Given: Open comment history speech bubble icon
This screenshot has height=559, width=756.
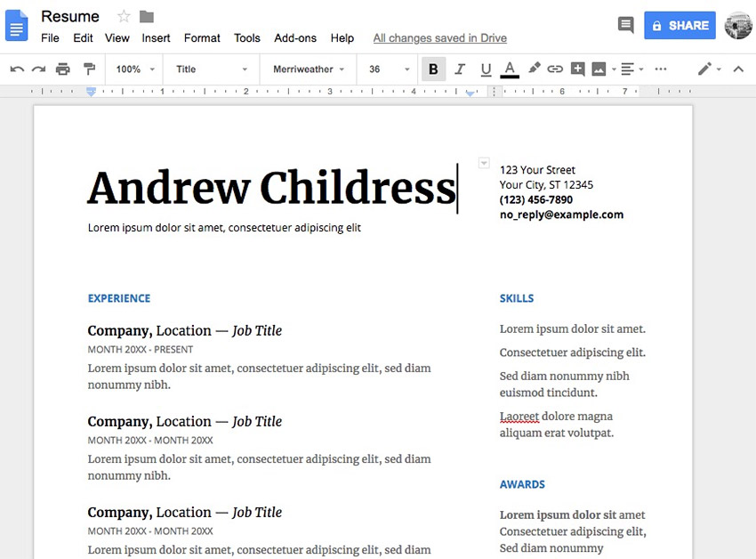Looking at the screenshot, I should tap(626, 26).
